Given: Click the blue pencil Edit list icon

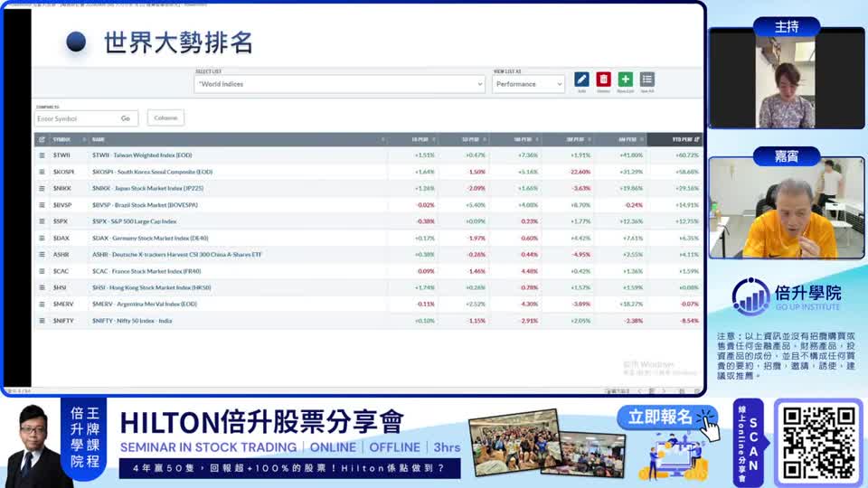Looking at the screenshot, I should [x=581, y=80].
